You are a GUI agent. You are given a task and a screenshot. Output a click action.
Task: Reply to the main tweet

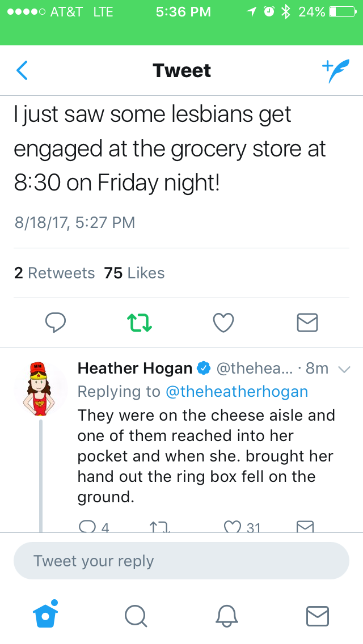point(56,323)
